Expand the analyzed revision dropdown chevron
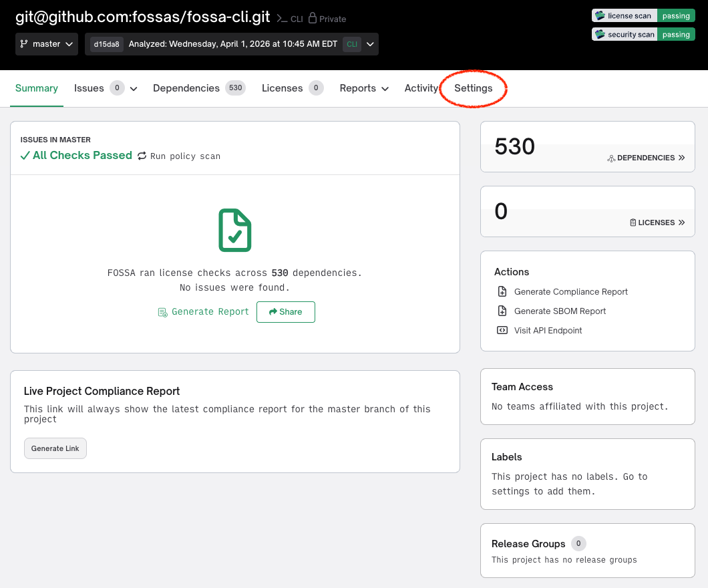Screen dimensions: 708x588 pyautogui.click(x=370, y=44)
